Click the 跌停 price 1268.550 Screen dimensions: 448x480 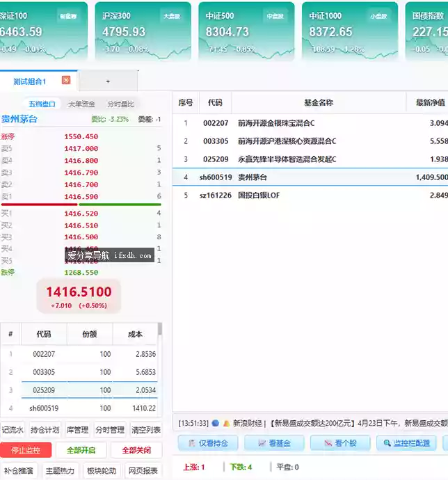pos(81,273)
